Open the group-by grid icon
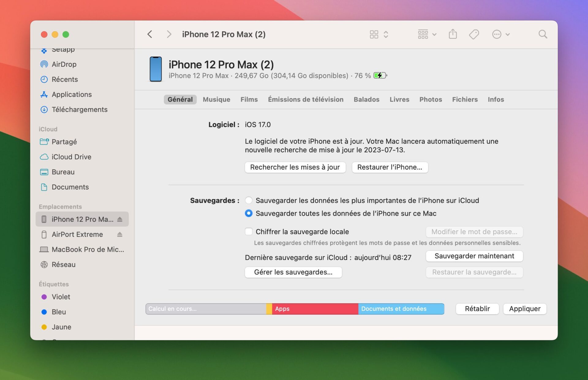The image size is (588, 380). click(x=423, y=34)
